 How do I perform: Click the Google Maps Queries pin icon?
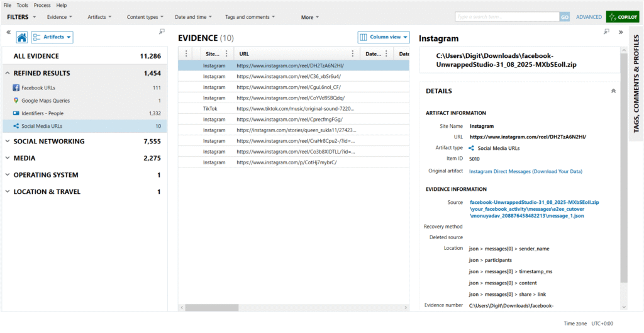(16, 100)
